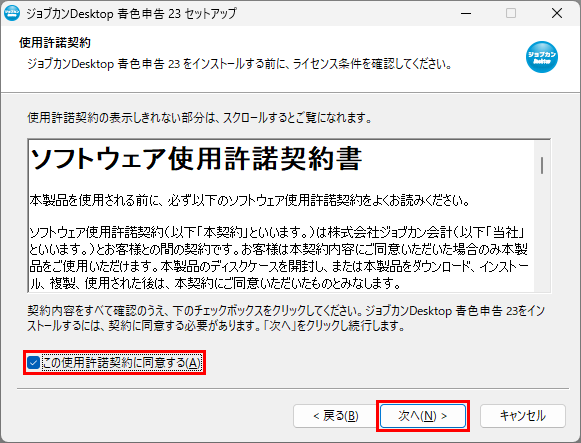Click the license sentence starting 本製品を使用される前に
This screenshot has height=443, width=581.
click(x=249, y=200)
